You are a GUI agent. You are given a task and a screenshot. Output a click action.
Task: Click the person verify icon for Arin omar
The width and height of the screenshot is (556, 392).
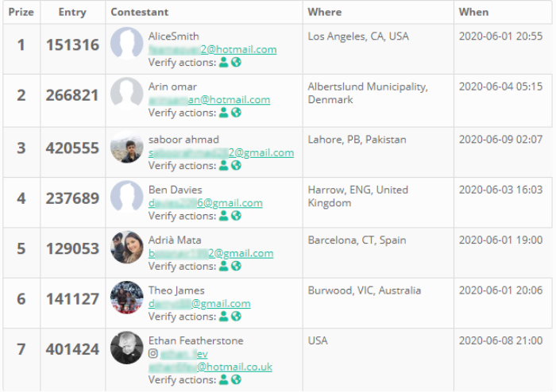coord(224,113)
